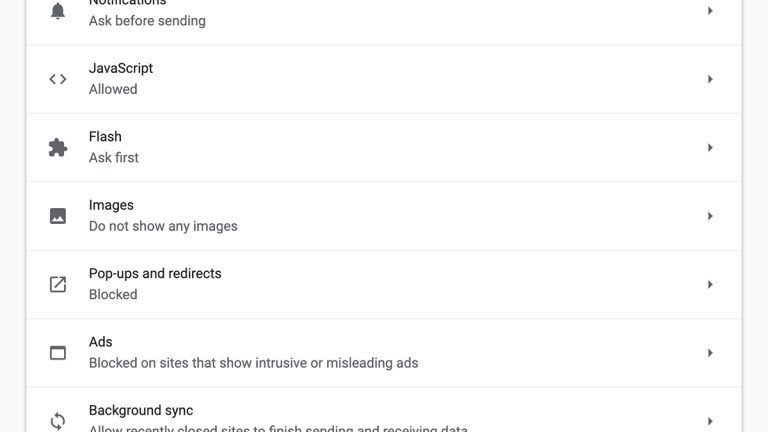Click the Ads window icon
This screenshot has height=432, width=768.
(58, 353)
